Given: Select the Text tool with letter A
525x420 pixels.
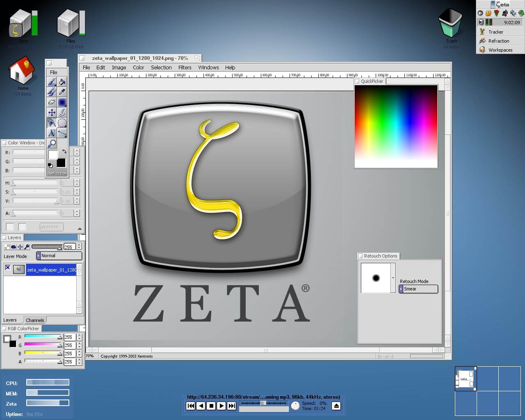Looking at the screenshot, I should point(52,133).
